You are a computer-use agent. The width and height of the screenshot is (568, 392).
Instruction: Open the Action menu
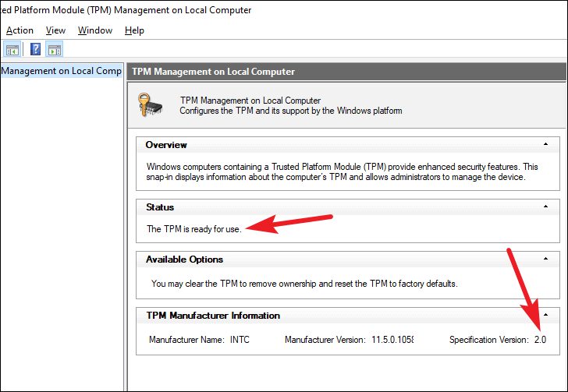tap(20, 30)
